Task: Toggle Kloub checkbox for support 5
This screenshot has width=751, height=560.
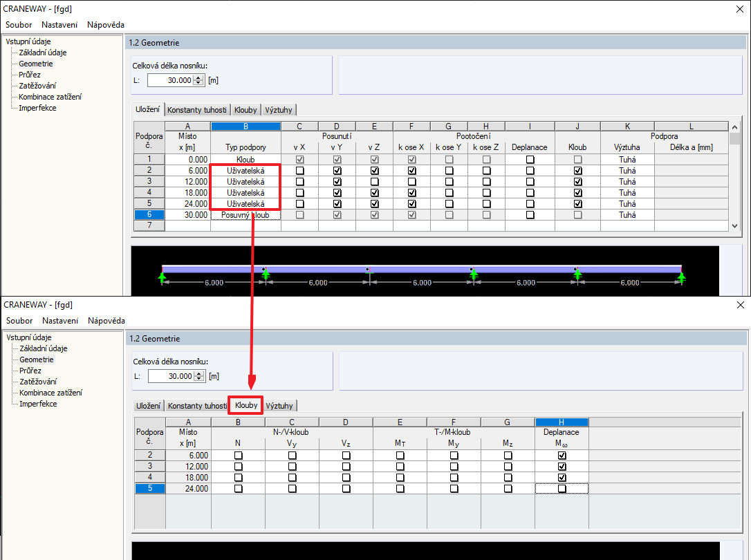Action: 577,203
